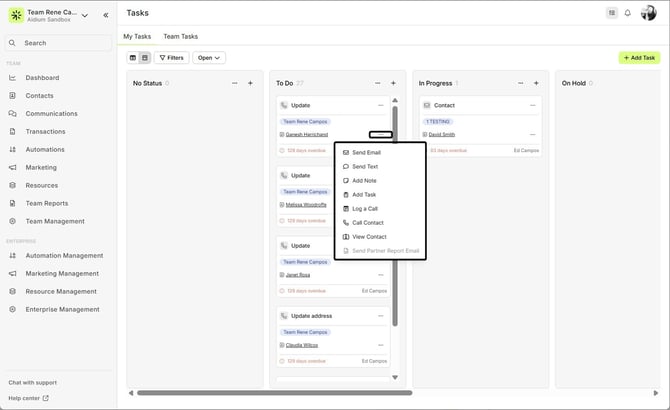Add a task to the In Progress column
This screenshot has height=410, width=670.
pyautogui.click(x=536, y=83)
